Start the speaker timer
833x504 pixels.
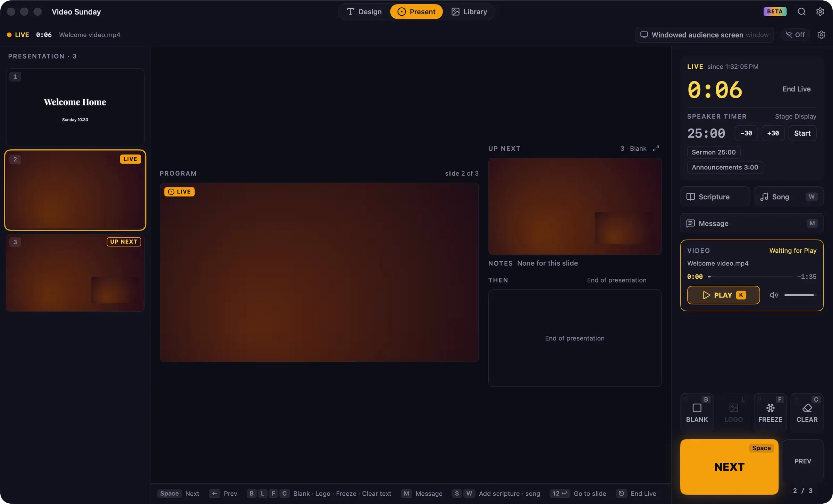point(802,133)
